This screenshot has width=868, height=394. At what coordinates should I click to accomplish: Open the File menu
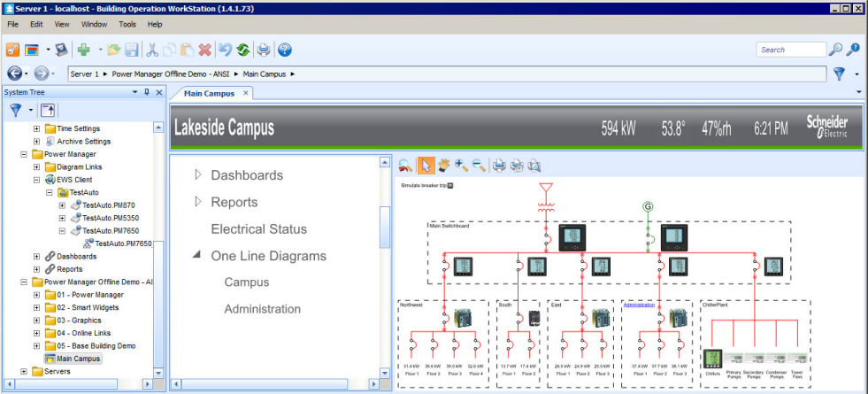pyautogui.click(x=12, y=25)
